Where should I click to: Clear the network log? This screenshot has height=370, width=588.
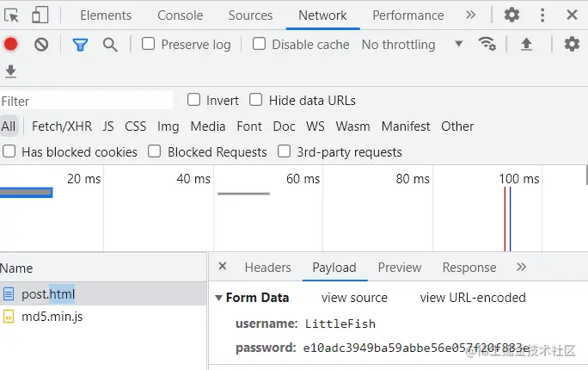[x=41, y=45]
